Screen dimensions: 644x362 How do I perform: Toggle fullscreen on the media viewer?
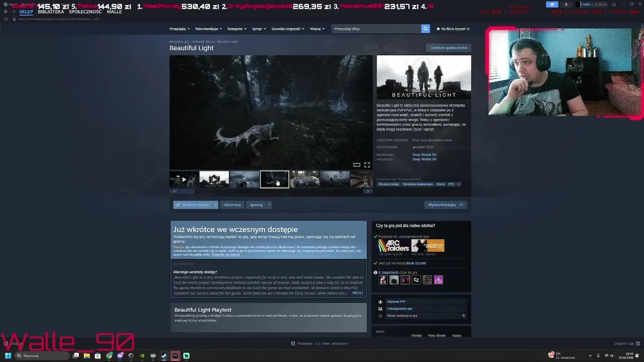click(x=367, y=165)
